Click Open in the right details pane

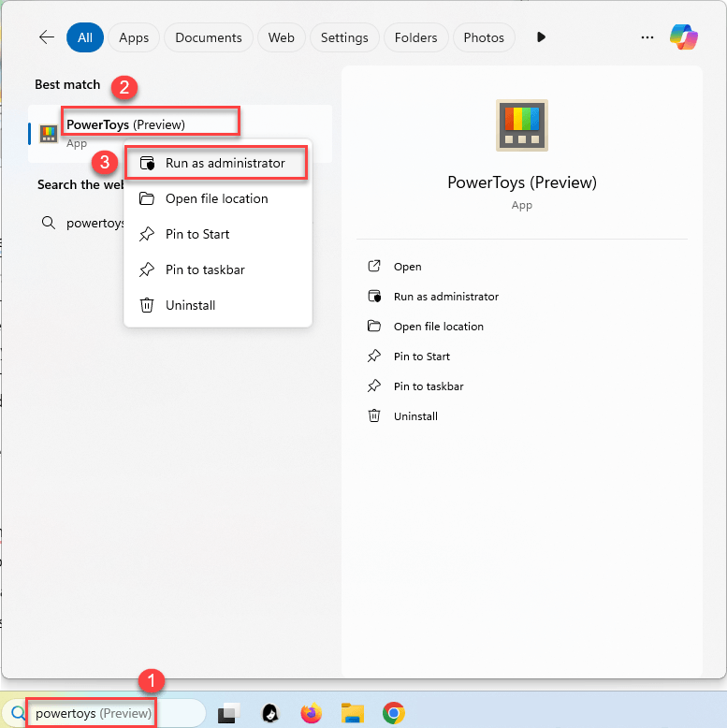coord(407,267)
